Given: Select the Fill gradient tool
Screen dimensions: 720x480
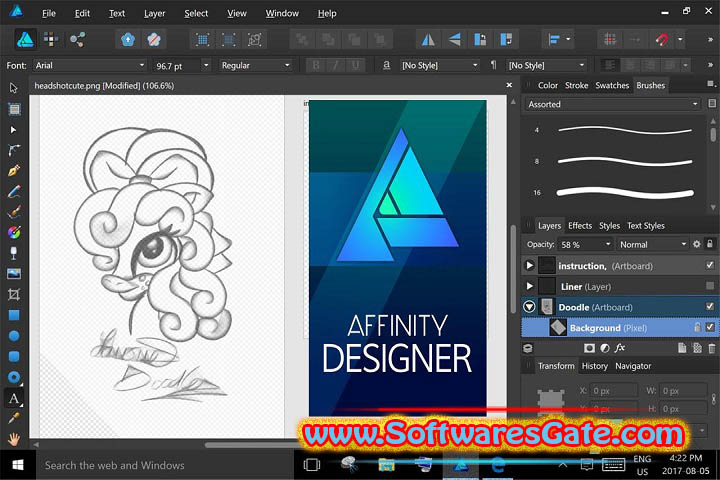Looking at the screenshot, I should [14, 232].
